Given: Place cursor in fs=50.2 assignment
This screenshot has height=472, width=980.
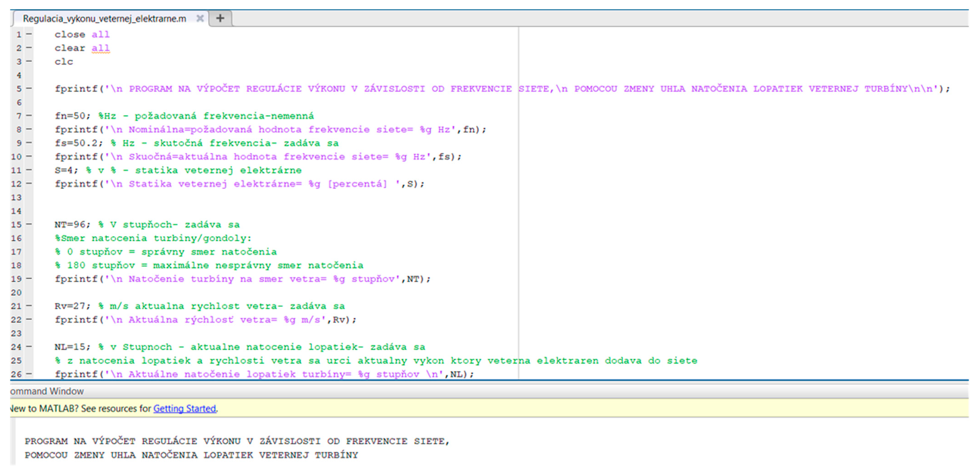Looking at the screenshot, I should coord(78,143).
